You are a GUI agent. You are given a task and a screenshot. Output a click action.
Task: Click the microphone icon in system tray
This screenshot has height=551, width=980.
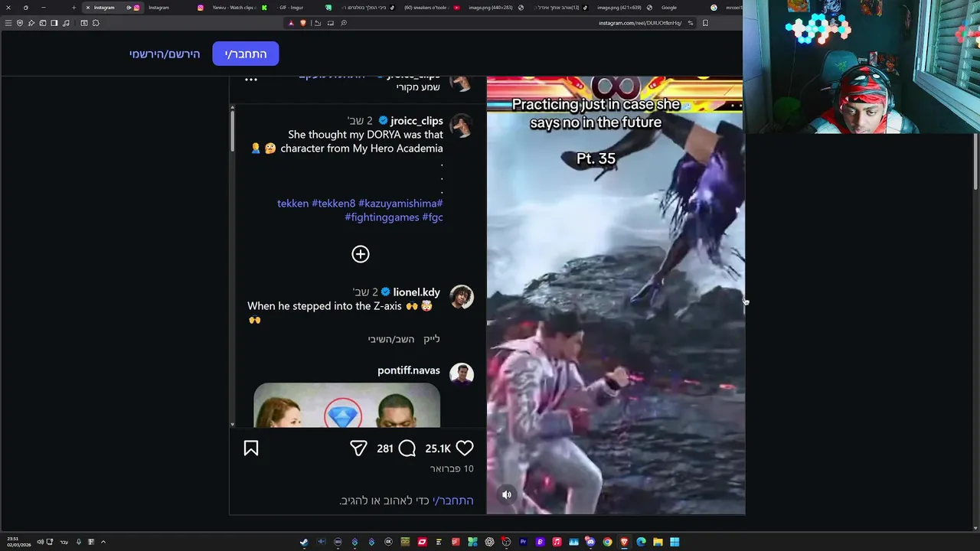point(78,542)
